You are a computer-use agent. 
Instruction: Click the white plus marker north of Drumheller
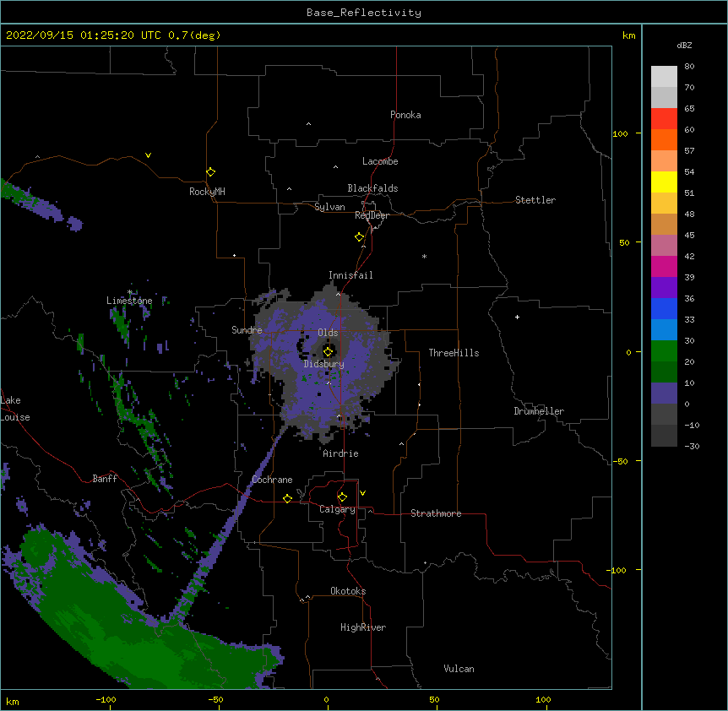pos(517,317)
